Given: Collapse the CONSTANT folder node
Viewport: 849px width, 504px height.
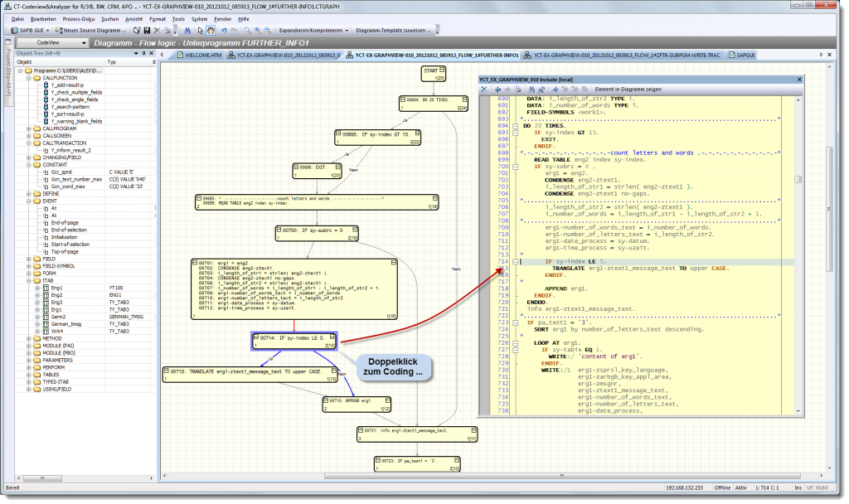Looking at the screenshot, I should pyautogui.click(x=28, y=164).
